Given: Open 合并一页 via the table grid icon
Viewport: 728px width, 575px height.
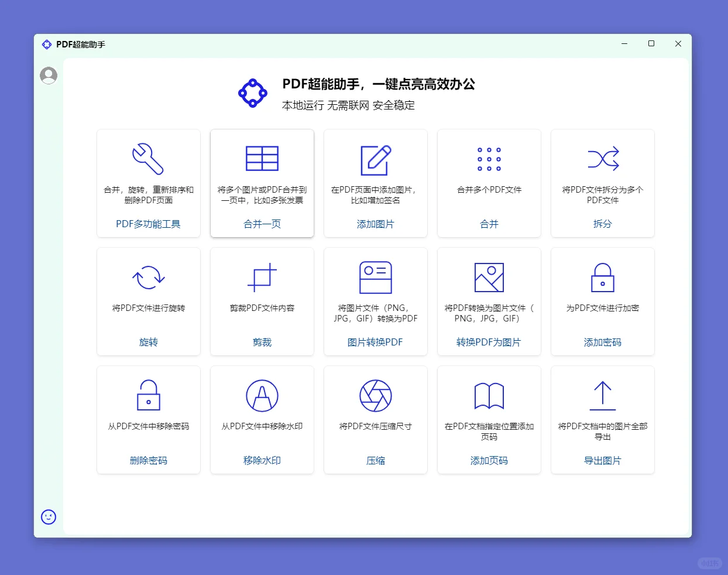Looking at the screenshot, I should coord(262,158).
